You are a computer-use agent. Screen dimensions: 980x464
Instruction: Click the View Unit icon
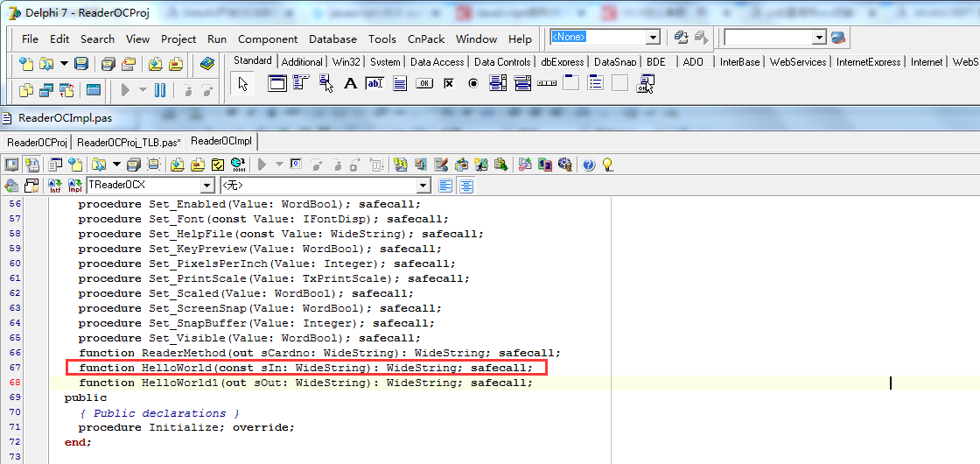pyautogui.click(x=25, y=91)
